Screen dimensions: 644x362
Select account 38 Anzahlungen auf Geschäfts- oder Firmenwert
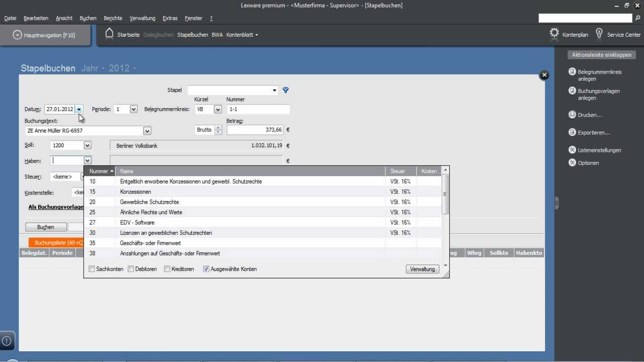click(x=263, y=253)
